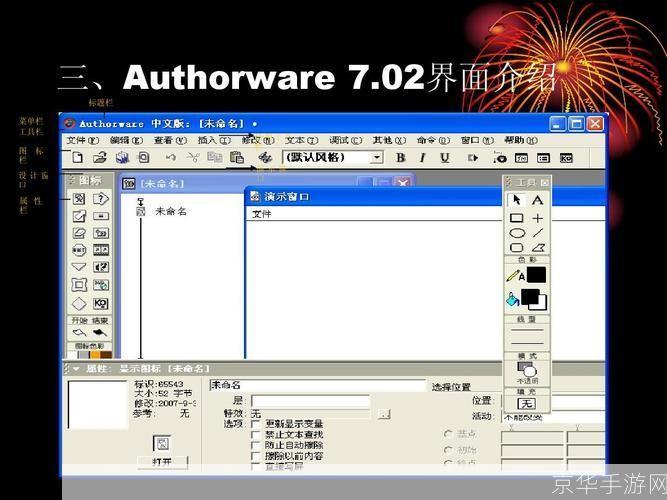Click the white Start flag

pyautogui.click(x=80, y=332)
